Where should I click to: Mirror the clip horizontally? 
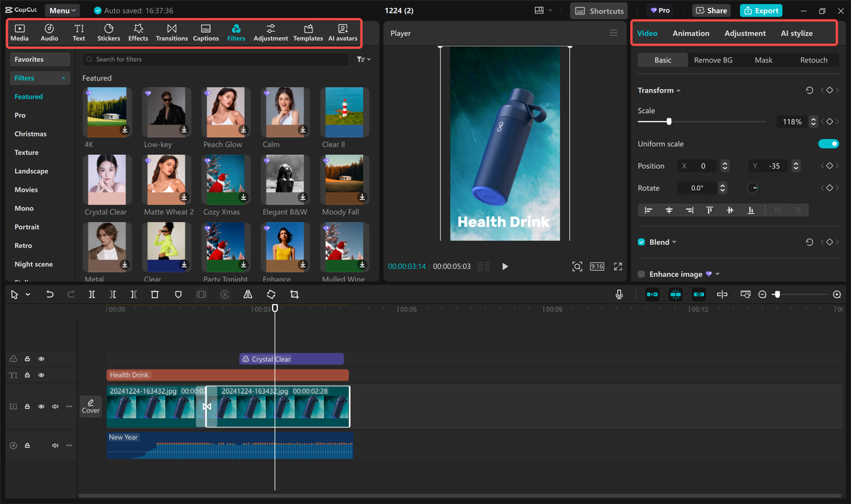tap(247, 294)
